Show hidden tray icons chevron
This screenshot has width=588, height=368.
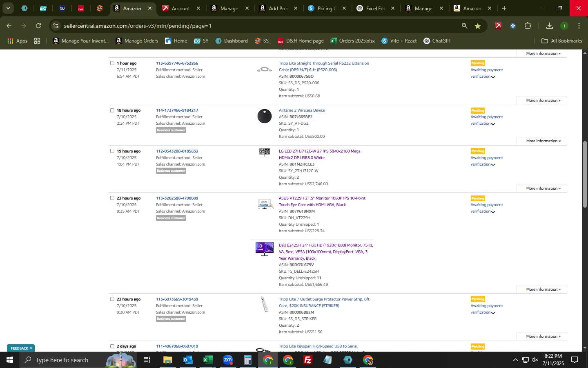515,360
